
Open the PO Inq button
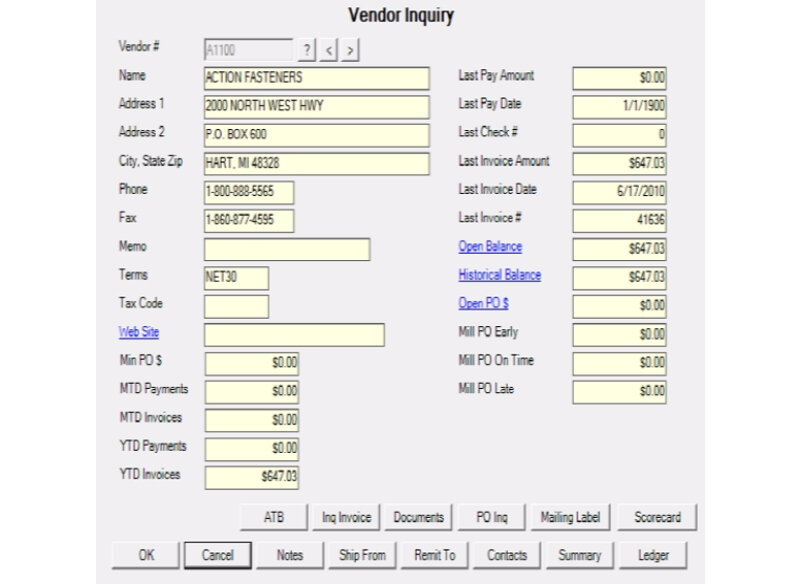(x=491, y=517)
